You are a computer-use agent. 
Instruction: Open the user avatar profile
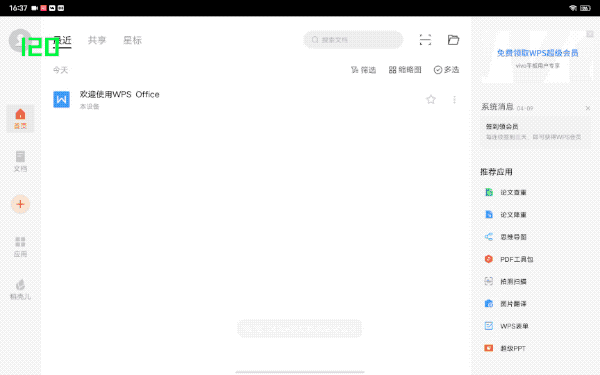click(20, 40)
